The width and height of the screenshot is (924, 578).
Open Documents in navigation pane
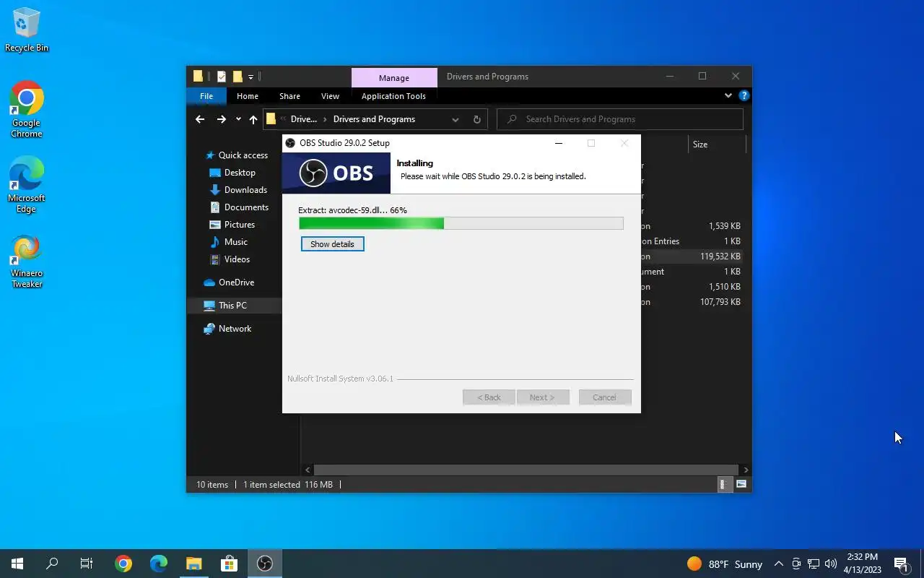[x=239, y=207]
